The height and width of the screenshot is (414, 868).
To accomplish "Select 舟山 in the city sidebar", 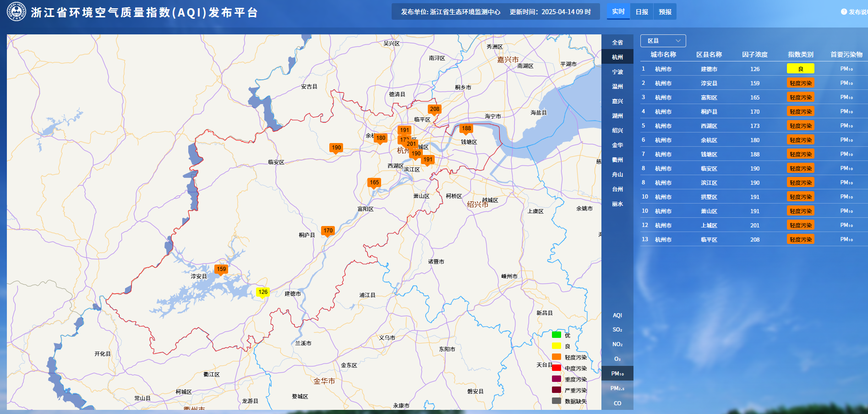I will 617,175.
